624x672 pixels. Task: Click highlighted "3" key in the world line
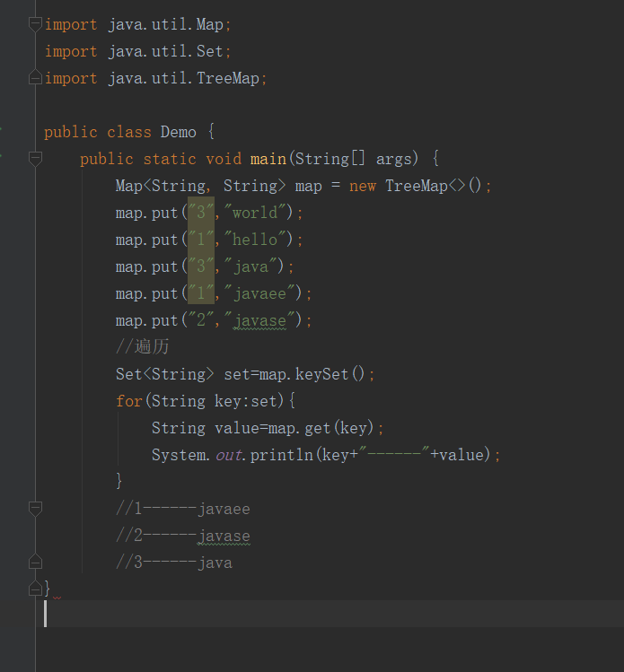point(201,212)
